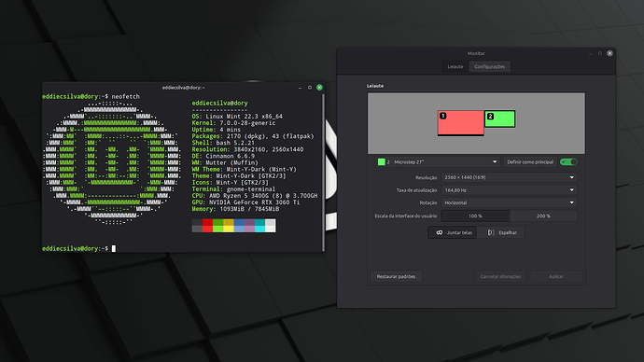Close the terminal with green X button
644x362 pixels.
[x=319, y=88]
